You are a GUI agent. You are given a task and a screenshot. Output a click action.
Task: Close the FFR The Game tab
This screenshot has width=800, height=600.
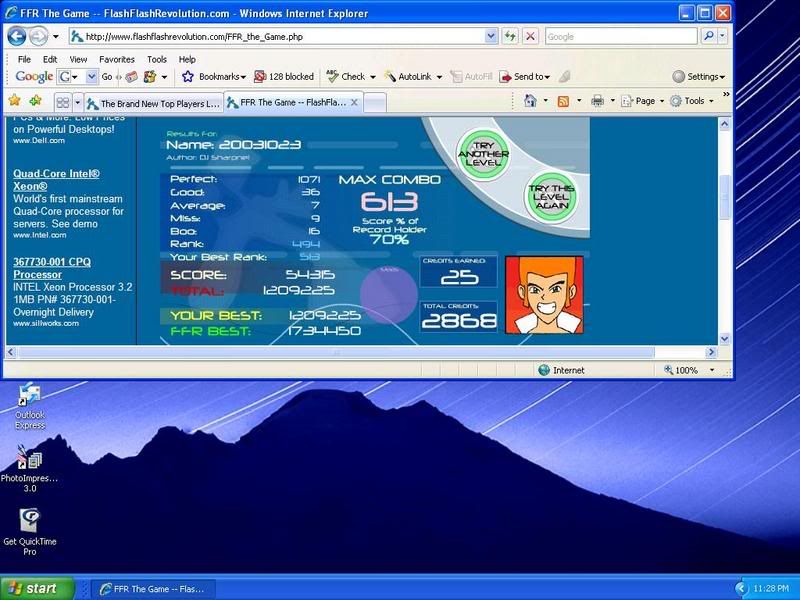click(x=354, y=103)
